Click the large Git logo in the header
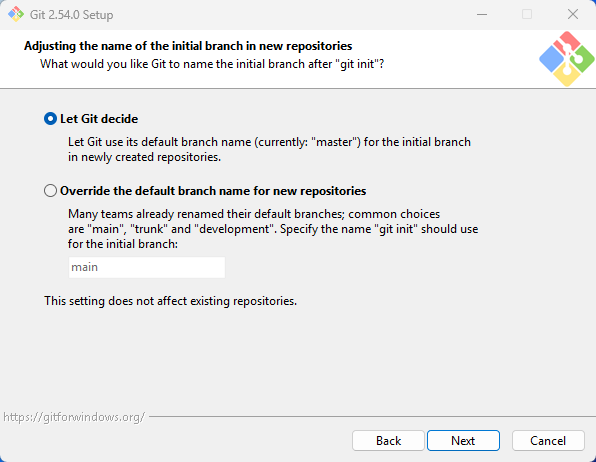596x462 pixels. click(x=566, y=59)
